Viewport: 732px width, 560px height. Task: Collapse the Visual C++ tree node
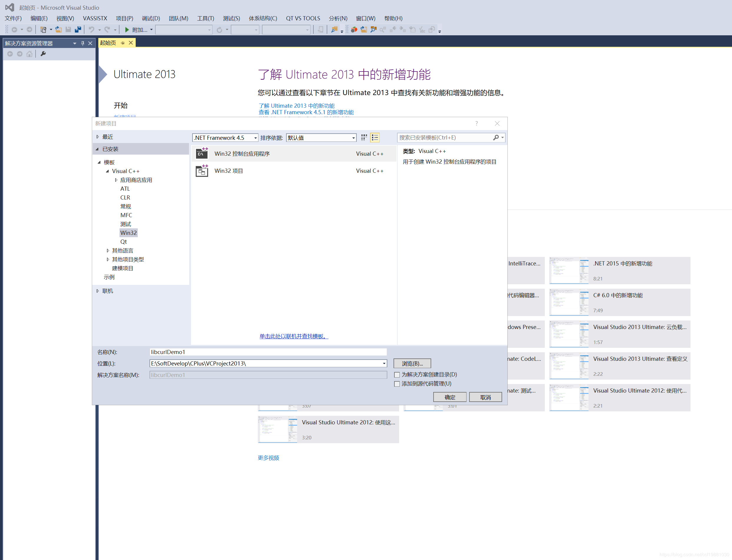click(x=107, y=171)
